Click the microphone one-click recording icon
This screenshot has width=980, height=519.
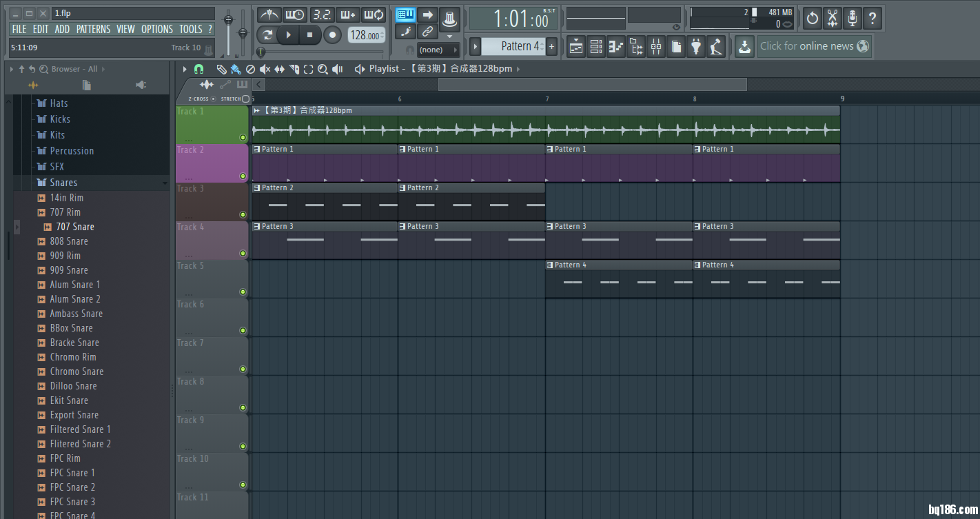click(853, 18)
